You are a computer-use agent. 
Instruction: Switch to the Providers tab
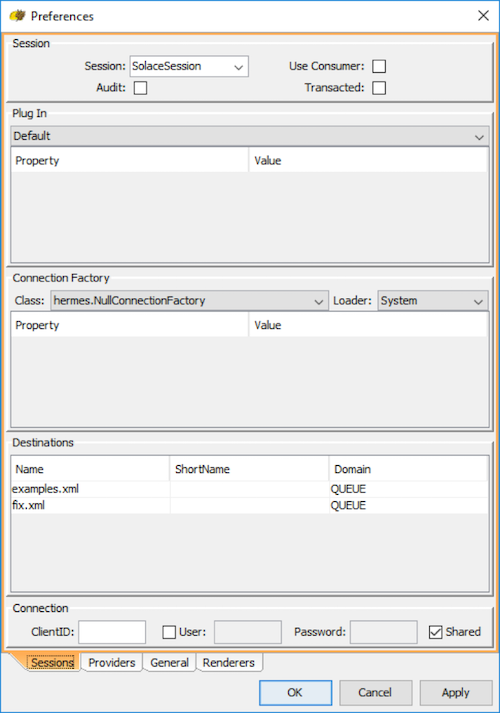(112, 663)
